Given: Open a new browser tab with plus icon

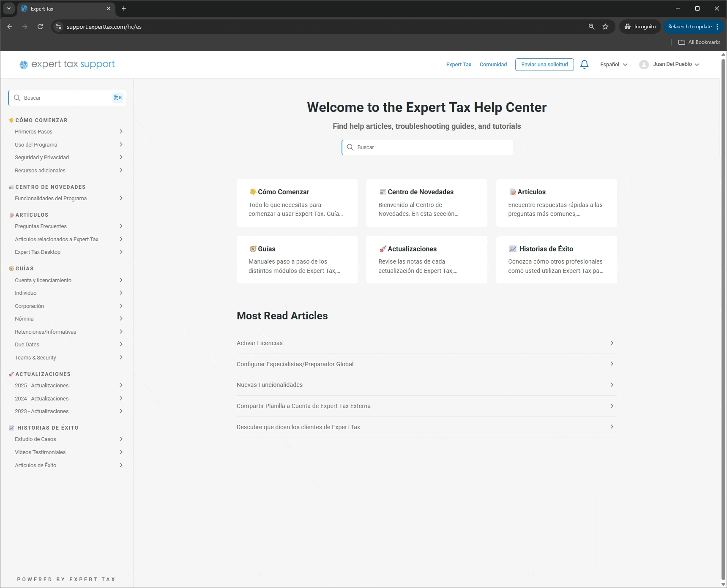Looking at the screenshot, I should click(124, 8).
